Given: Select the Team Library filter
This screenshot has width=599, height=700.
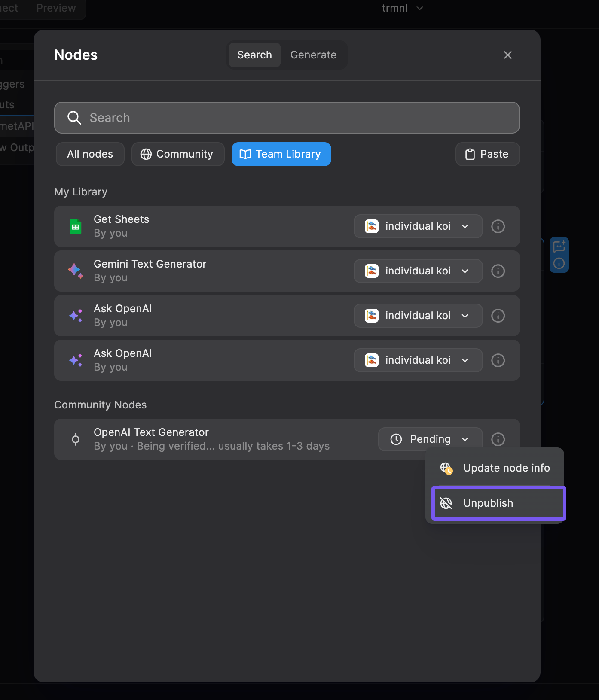Looking at the screenshot, I should (x=281, y=154).
